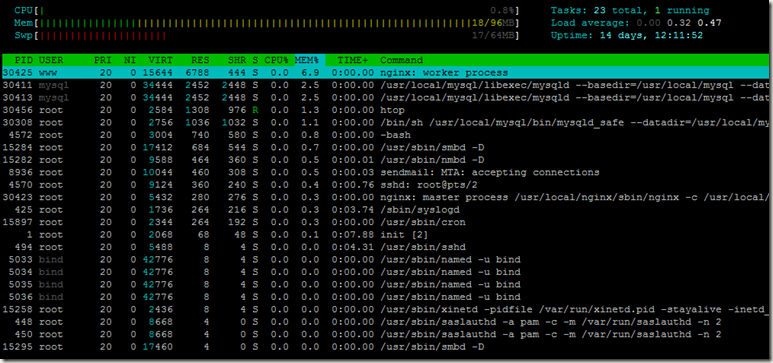Image resolution: width=773 pixels, height=363 pixels.
Task: Sort processes by the PID column header
Action: pos(24,60)
